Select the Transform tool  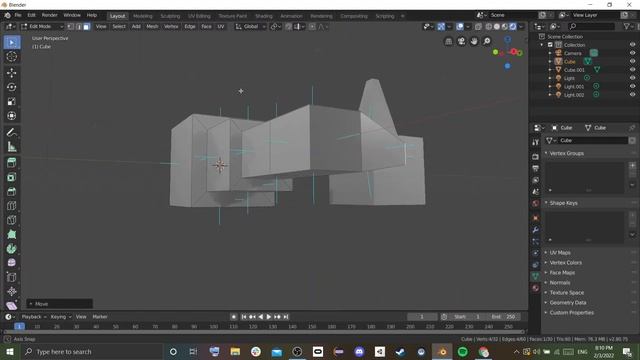click(x=12, y=116)
